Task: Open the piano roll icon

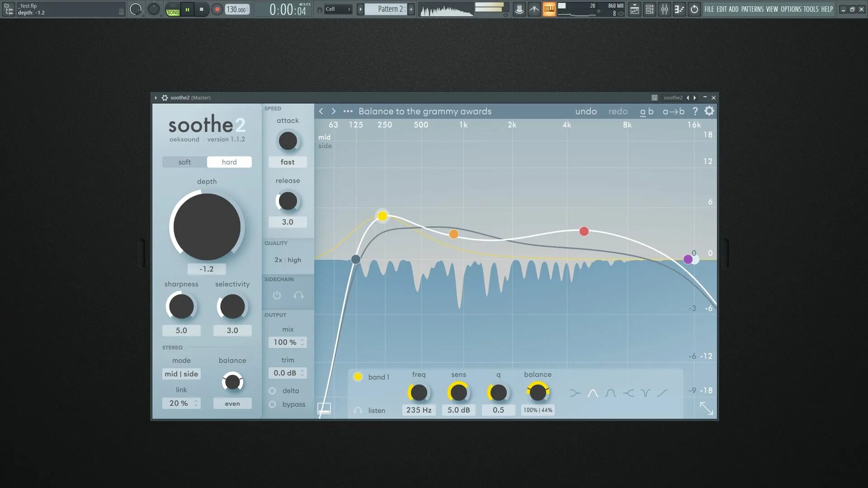Action: [679, 9]
